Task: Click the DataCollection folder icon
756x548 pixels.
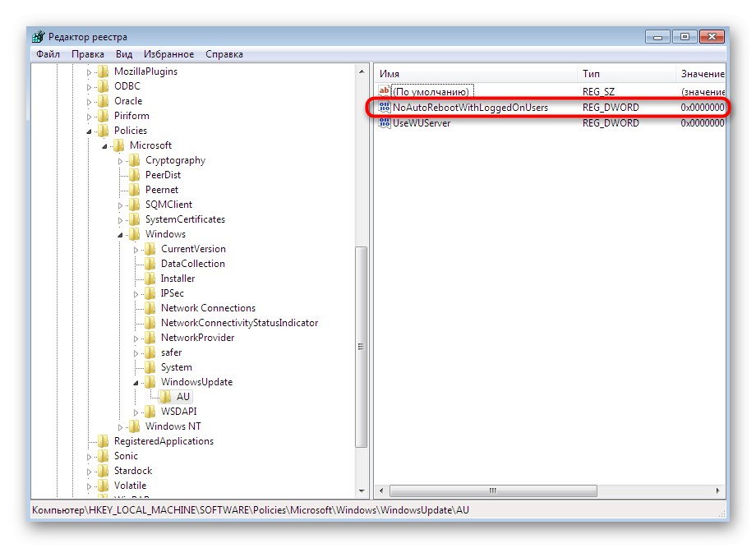Action: point(150,264)
